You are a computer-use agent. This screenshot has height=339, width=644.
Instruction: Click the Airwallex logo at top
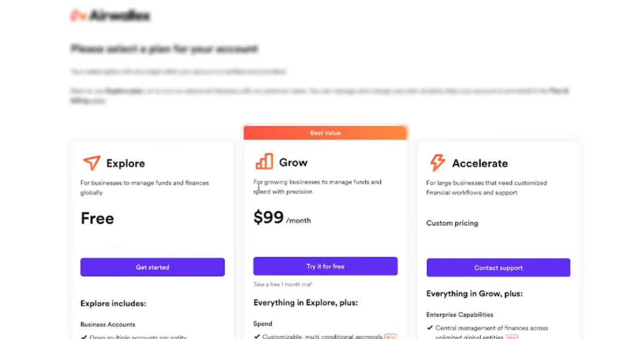pos(110,16)
